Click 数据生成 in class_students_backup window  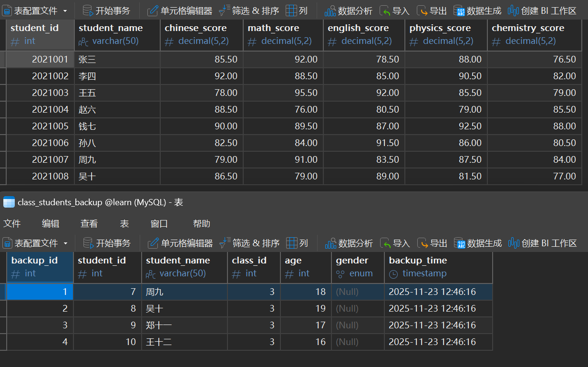click(478, 243)
